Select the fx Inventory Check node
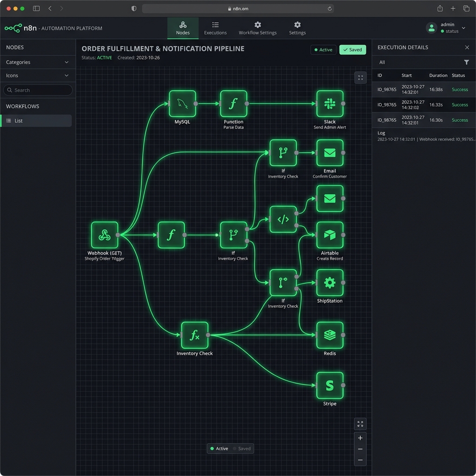 tap(195, 335)
